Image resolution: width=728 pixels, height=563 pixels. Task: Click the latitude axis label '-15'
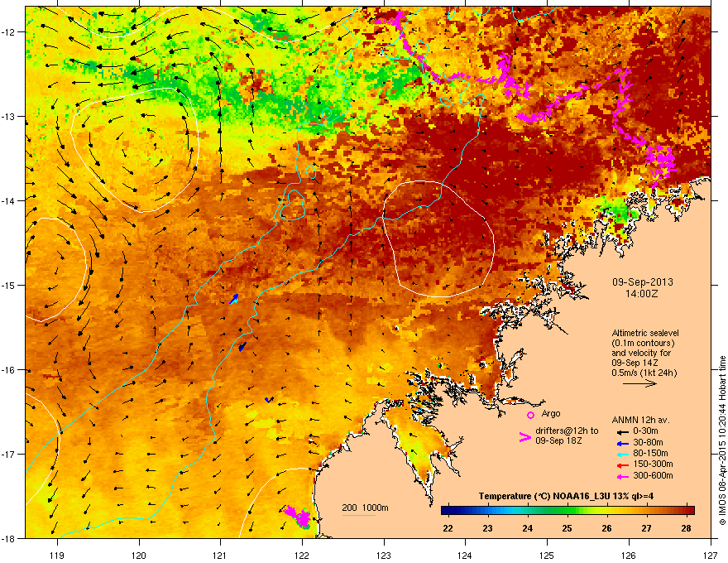[9, 285]
